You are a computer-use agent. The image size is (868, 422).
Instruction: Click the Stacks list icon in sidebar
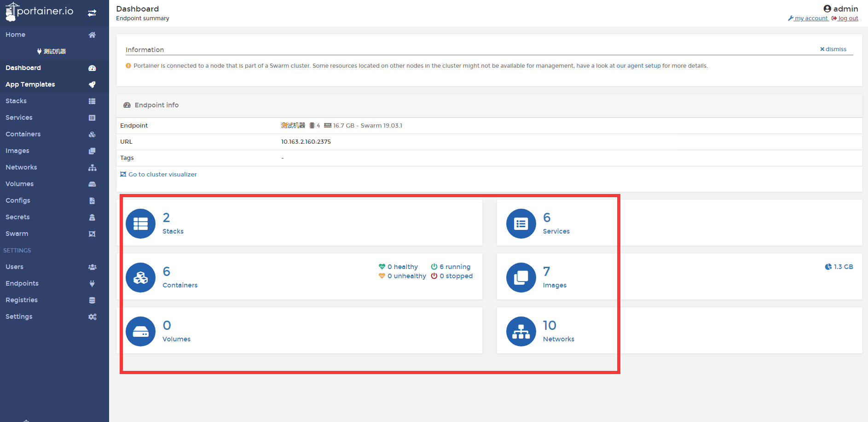[92, 101]
